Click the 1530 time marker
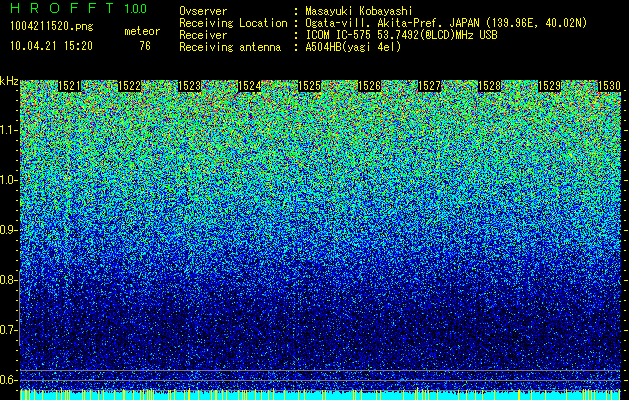This screenshot has width=629, height=400. point(609,86)
